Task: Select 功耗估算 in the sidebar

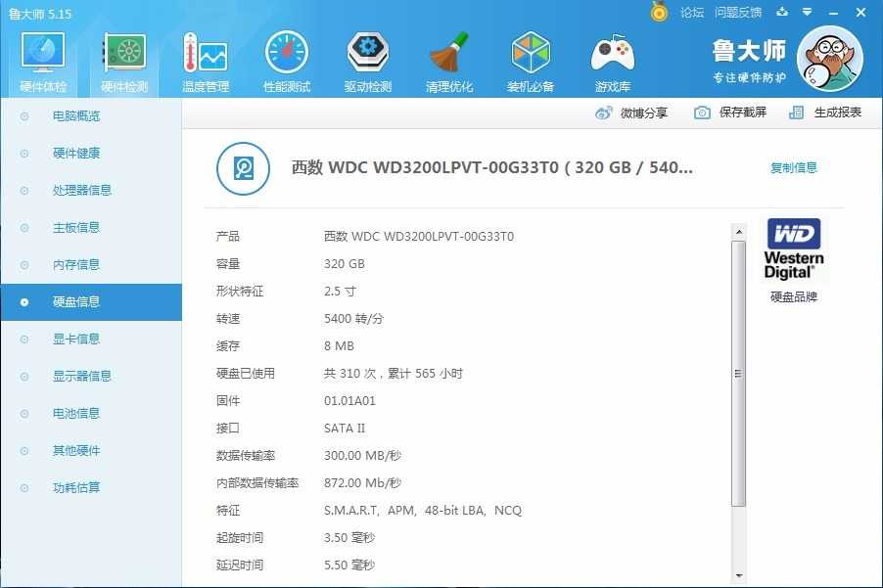Action: [76, 488]
